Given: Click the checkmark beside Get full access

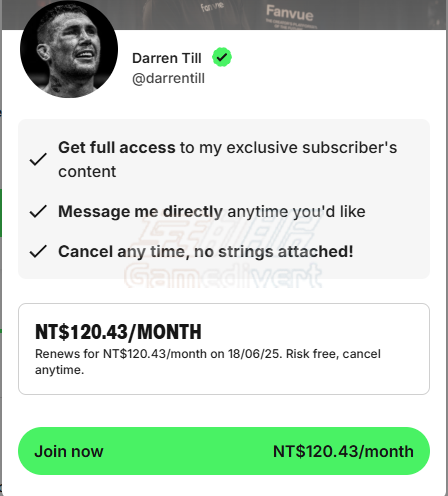Looking at the screenshot, I should [38, 159].
